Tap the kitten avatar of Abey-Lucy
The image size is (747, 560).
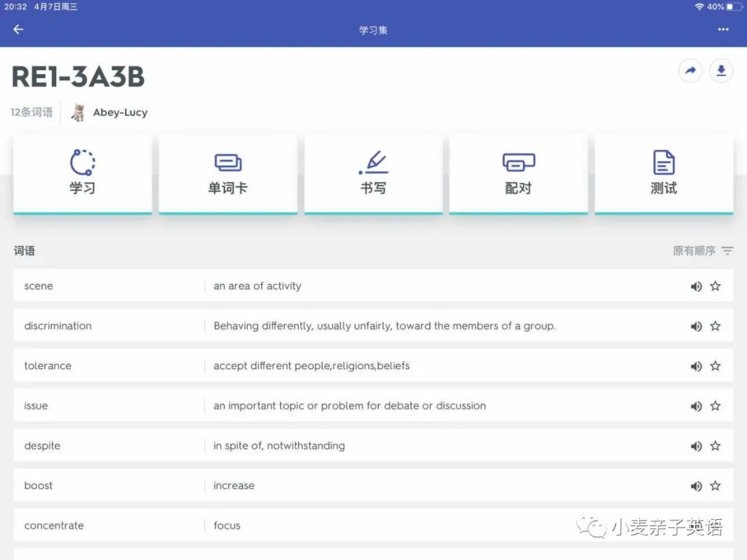pyautogui.click(x=78, y=113)
